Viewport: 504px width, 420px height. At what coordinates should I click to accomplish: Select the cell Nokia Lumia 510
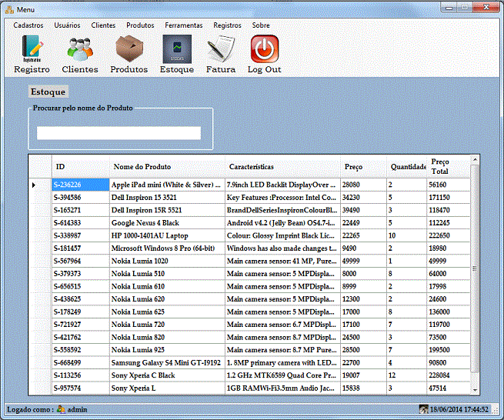click(167, 274)
